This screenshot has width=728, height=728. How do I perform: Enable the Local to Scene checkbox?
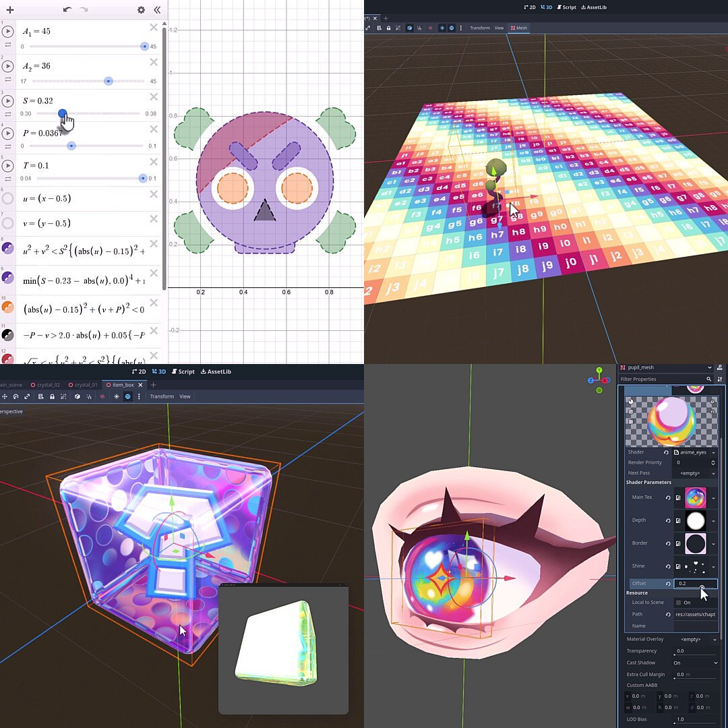[x=678, y=603]
